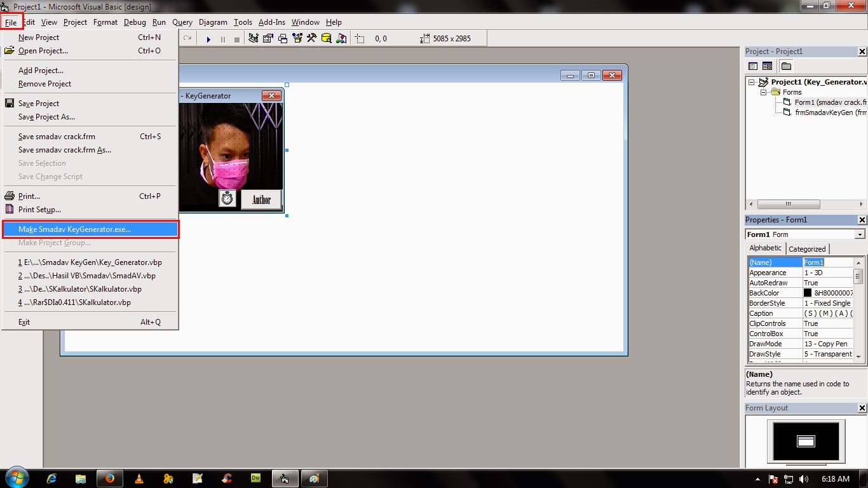Click the floppy disk icon beside Save Project

10,104
